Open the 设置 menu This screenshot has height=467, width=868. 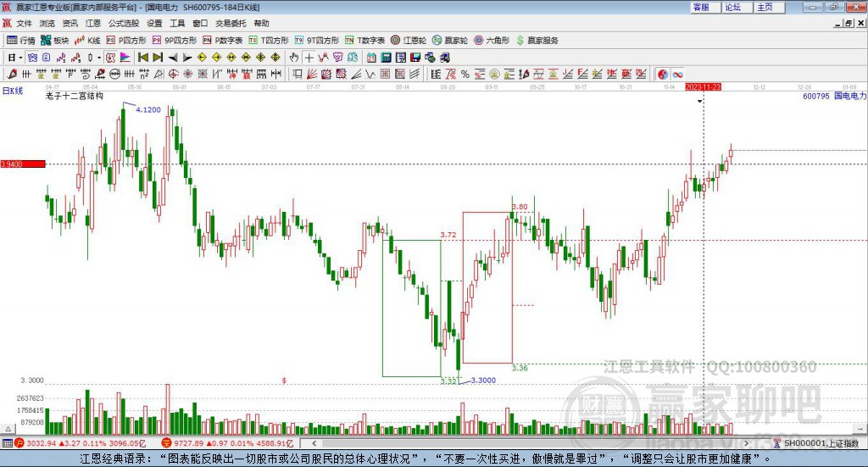pyautogui.click(x=154, y=23)
